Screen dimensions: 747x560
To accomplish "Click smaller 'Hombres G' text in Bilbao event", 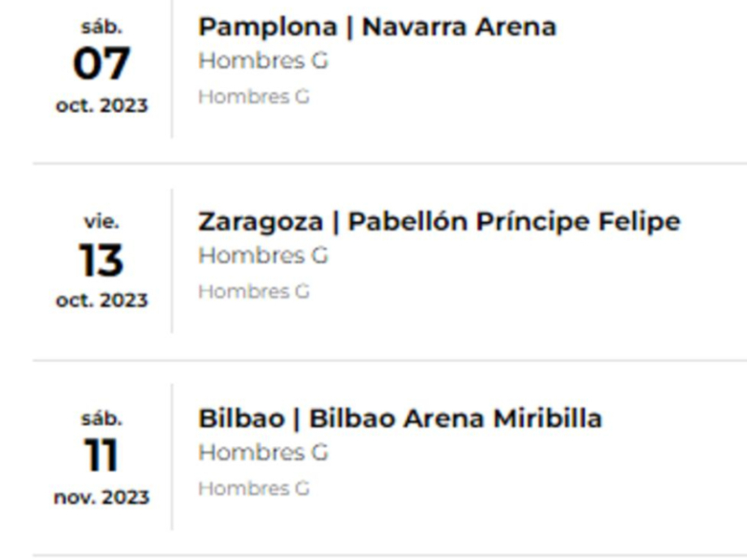I will pos(253,488).
